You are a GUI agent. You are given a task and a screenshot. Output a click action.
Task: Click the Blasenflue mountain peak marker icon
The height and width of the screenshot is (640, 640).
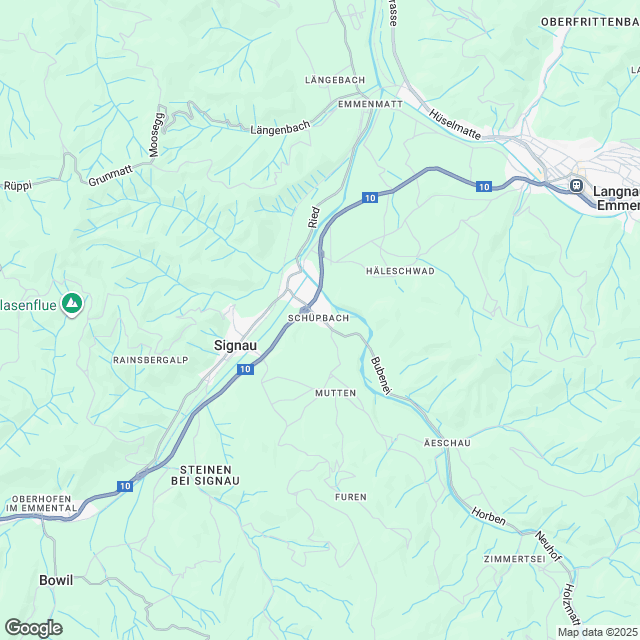pos(72,304)
